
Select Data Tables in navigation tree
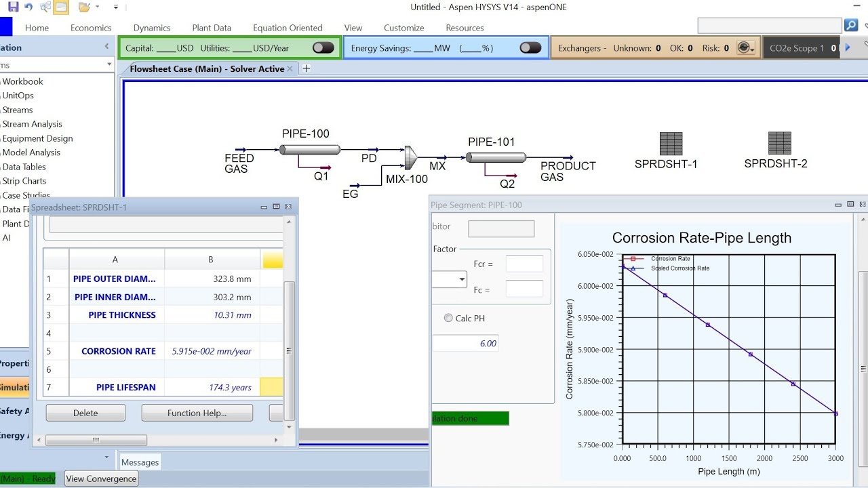(x=24, y=167)
